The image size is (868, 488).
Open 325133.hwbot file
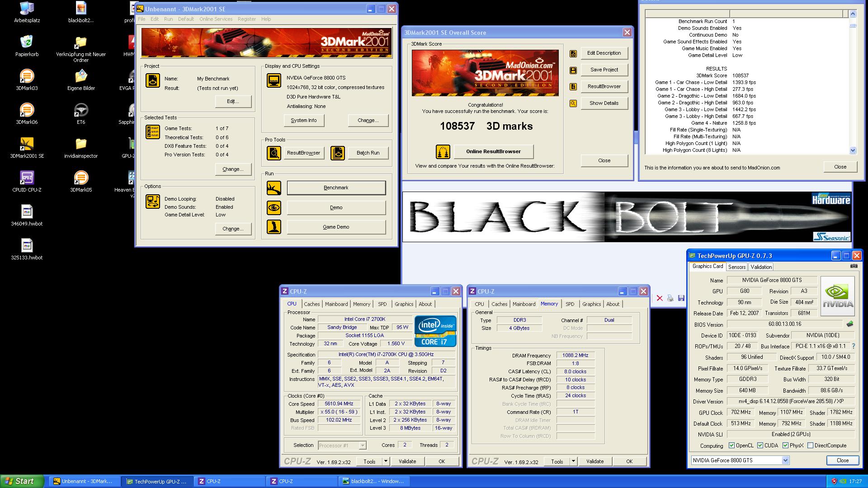click(x=27, y=249)
